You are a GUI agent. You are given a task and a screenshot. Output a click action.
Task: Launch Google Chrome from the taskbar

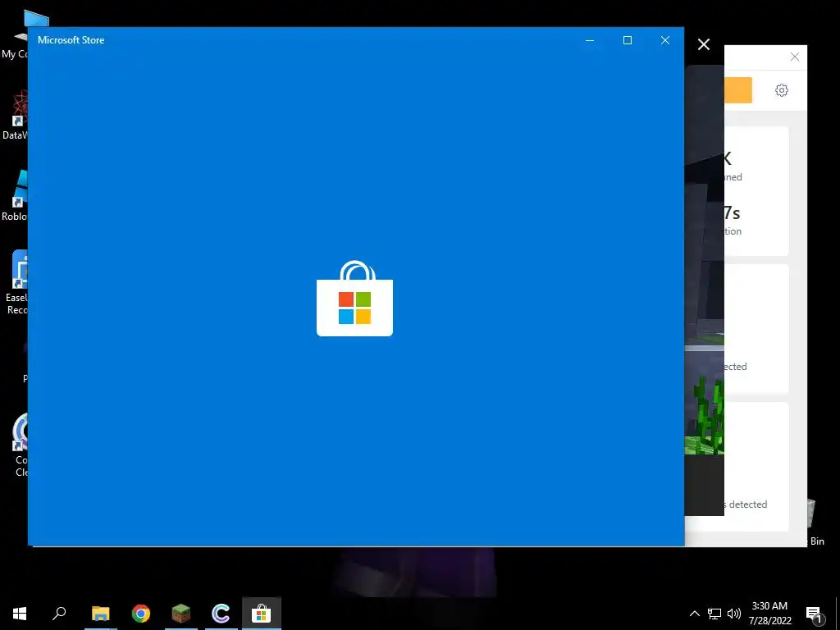point(141,614)
